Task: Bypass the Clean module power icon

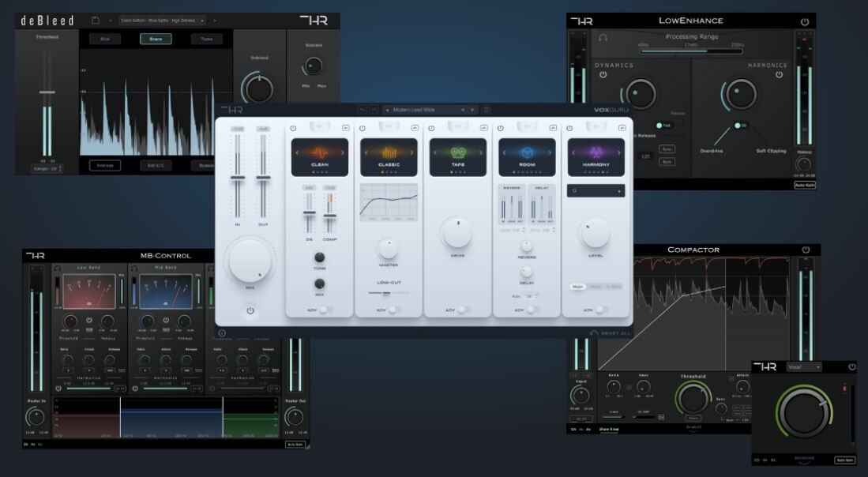Action: click(x=292, y=127)
